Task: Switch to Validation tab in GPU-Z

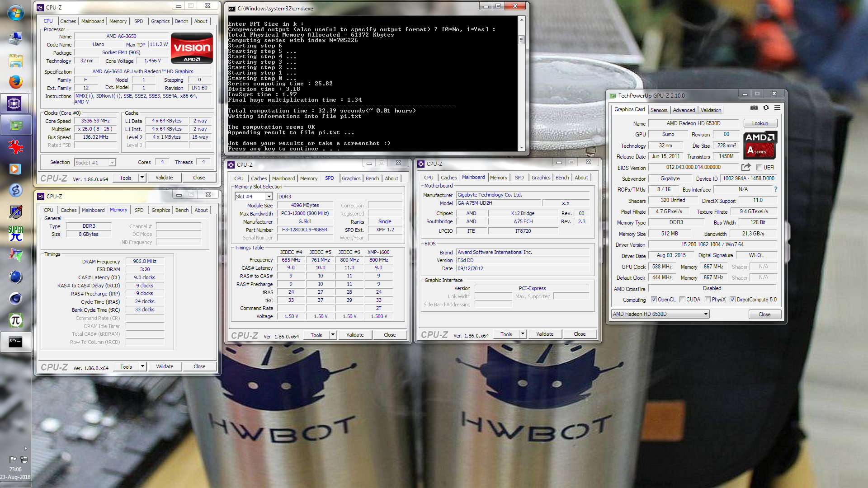Action: tap(711, 110)
